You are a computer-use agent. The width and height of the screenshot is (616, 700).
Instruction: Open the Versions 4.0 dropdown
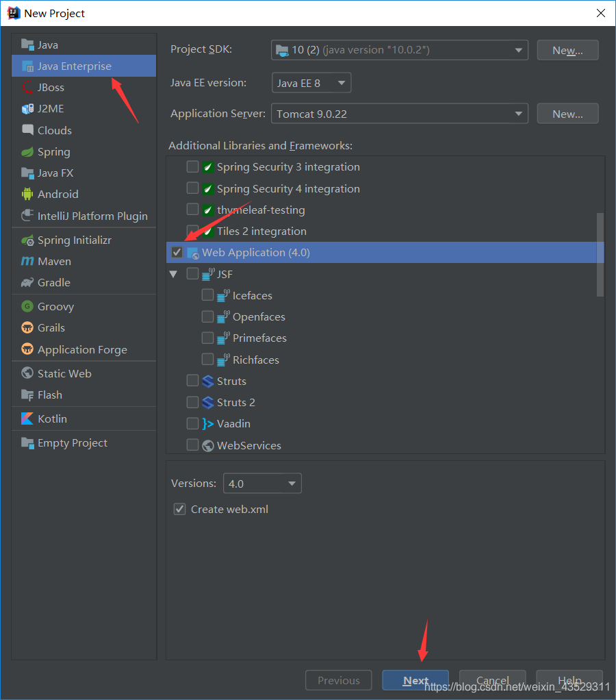pos(262,484)
